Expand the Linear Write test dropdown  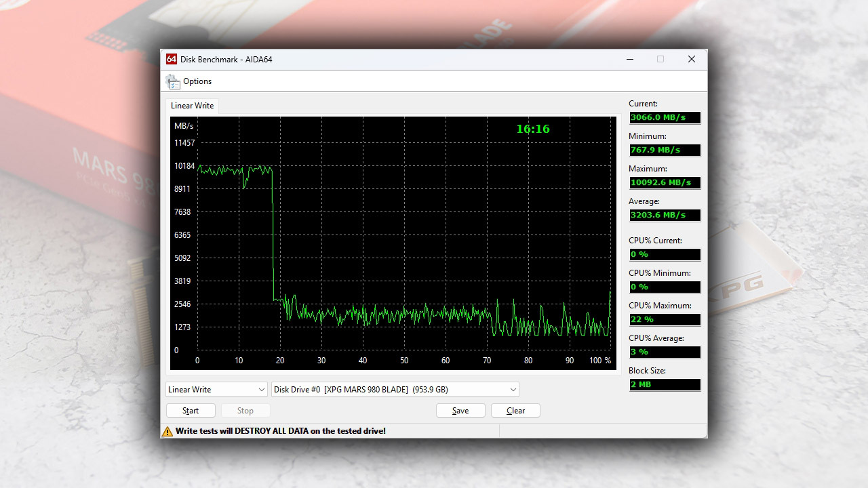tap(217, 390)
